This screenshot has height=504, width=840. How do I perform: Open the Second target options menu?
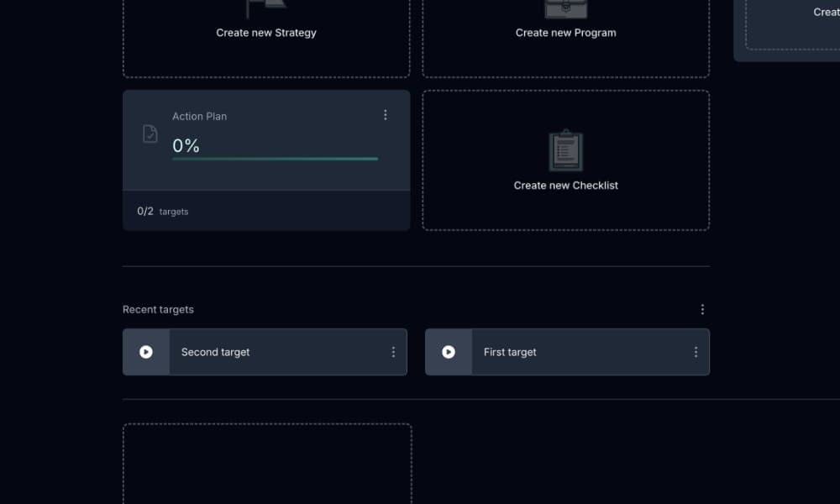(x=393, y=352)
